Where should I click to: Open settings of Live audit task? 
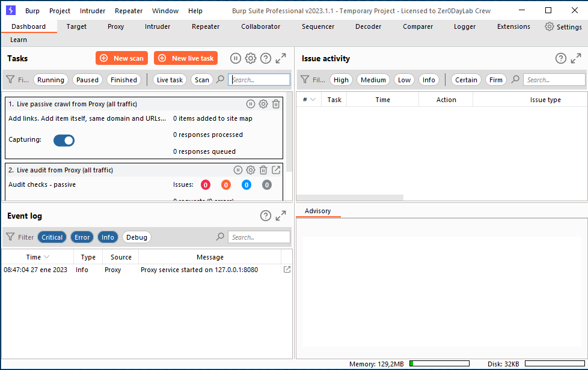(x=251, y=170)
